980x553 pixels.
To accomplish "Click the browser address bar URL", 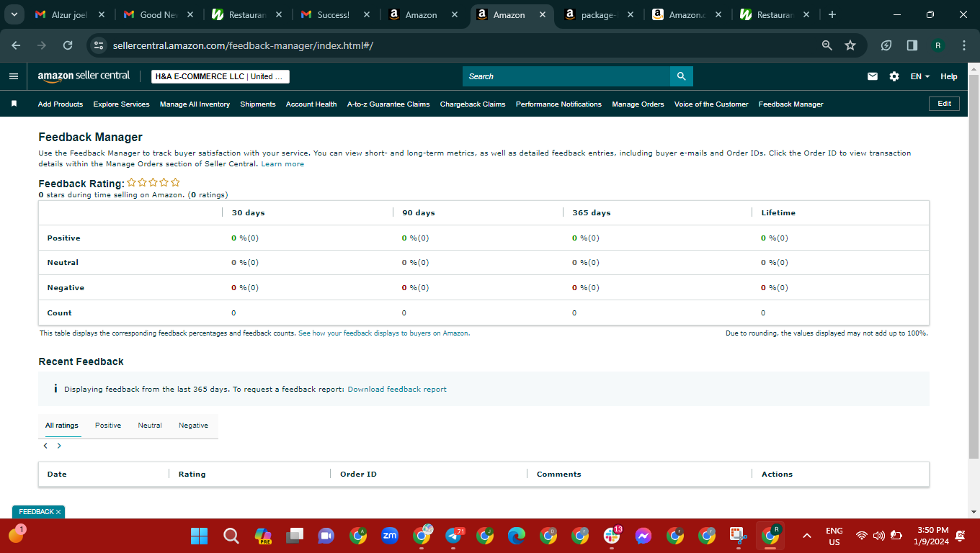I will pos(243,45).
